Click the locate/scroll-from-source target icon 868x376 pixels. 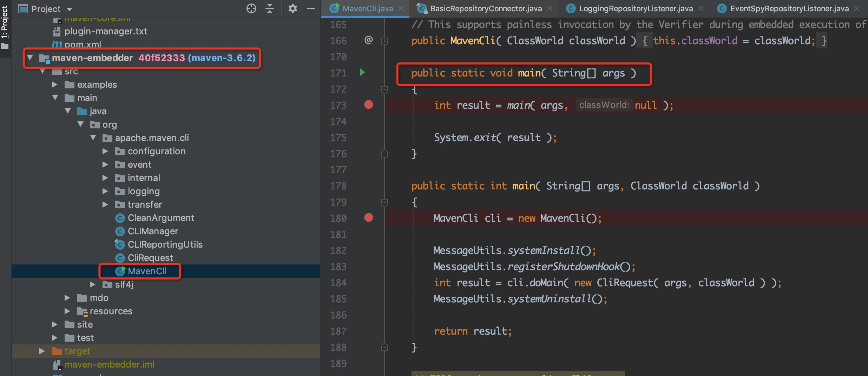pyautogui.click(x=251, y=8)
